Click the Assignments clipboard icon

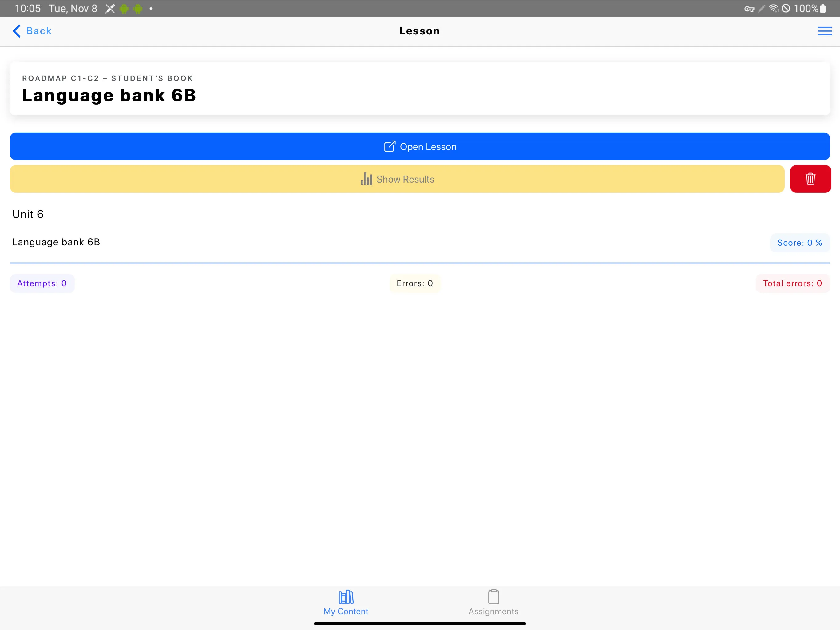coord(494,597)
